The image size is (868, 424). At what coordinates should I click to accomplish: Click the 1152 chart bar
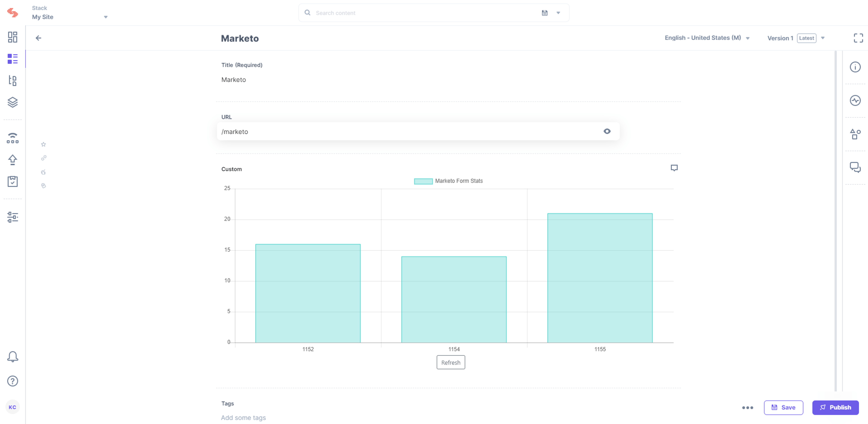[308, 293]
